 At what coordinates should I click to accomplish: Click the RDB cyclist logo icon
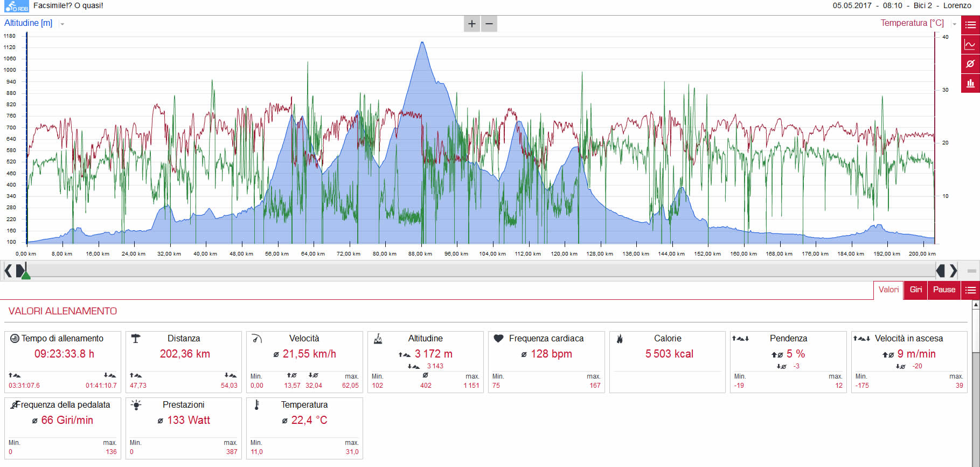(x=17, y=6)
